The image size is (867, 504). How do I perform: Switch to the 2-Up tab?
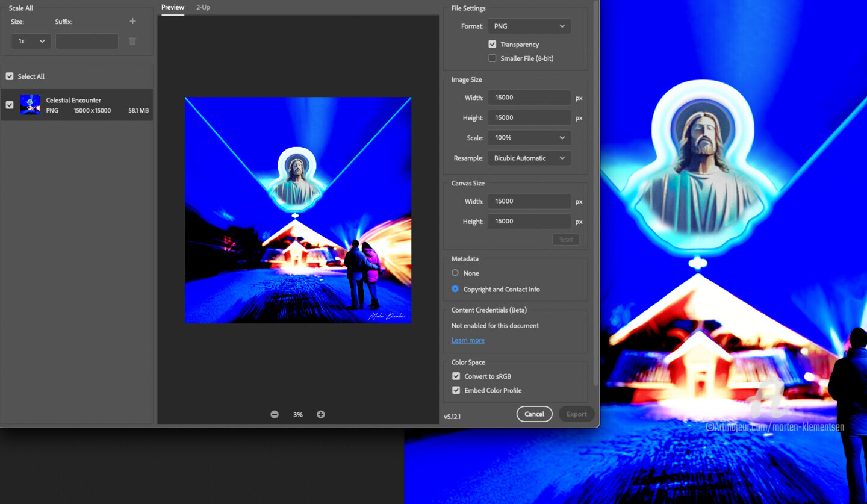pyautogui.click(x=203, y=7)
